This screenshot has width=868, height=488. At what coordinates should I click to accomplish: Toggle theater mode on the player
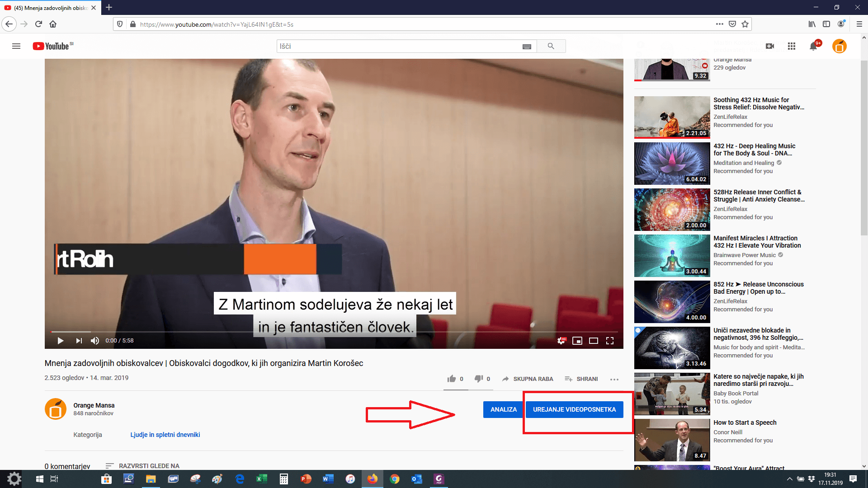[594, 341]
